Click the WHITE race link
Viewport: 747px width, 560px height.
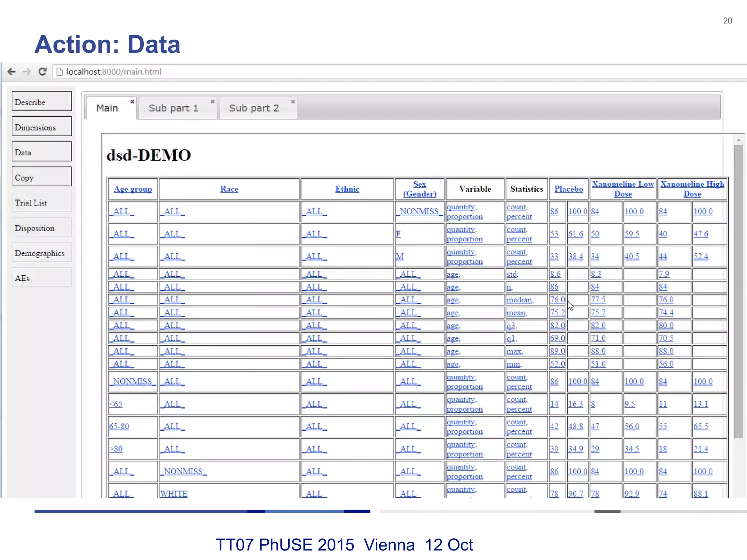[x=174, y=494]
